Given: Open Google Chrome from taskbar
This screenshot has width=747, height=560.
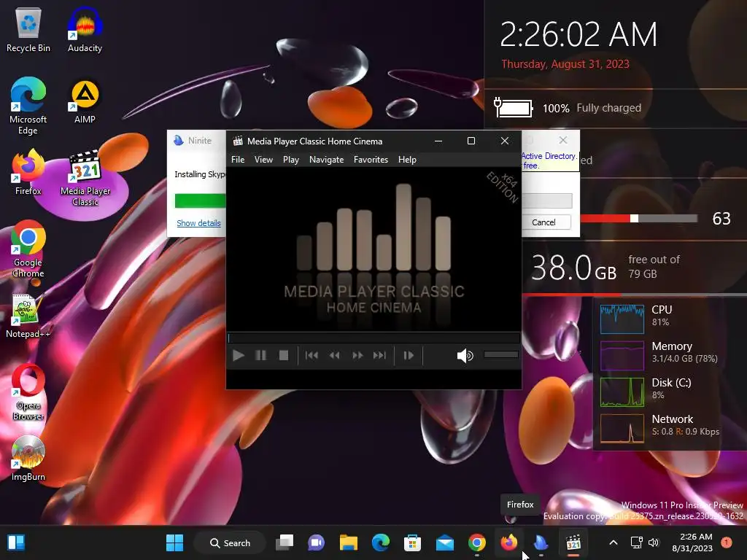Looking at the screenshot, I should [477, 542].
